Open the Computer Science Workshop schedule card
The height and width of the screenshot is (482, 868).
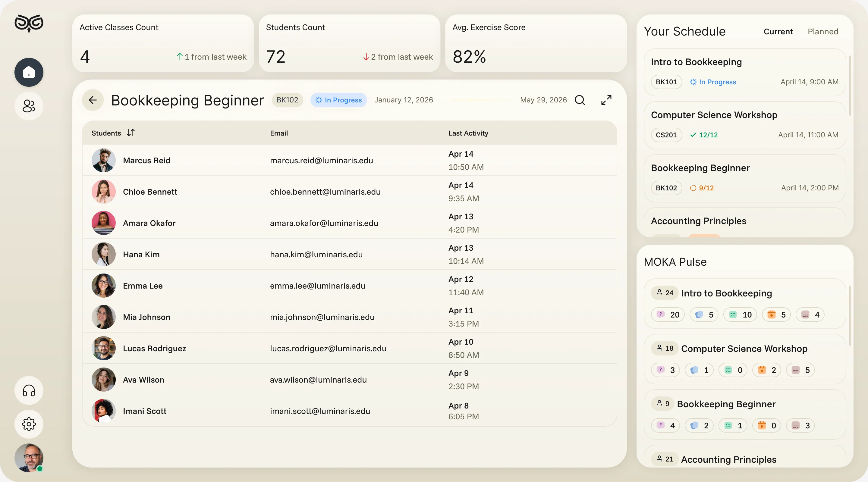(x=745, y=125)
